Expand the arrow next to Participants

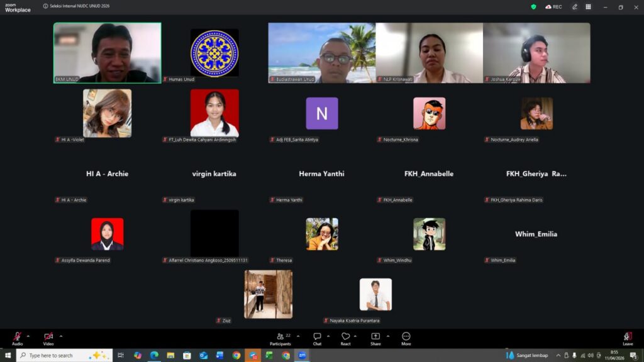tap(298, 336)
